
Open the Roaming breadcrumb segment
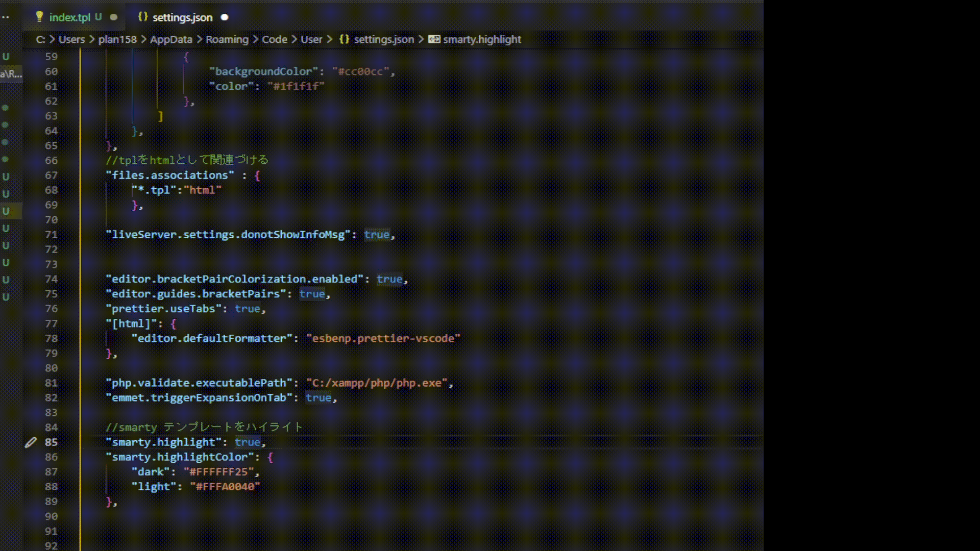[x=227, y=39]
